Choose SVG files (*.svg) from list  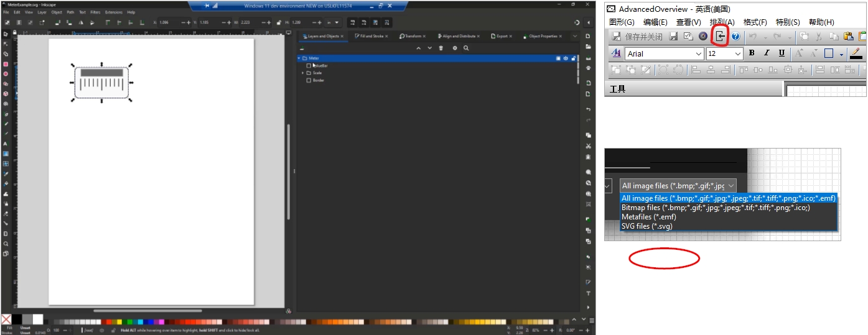point(646,226)
